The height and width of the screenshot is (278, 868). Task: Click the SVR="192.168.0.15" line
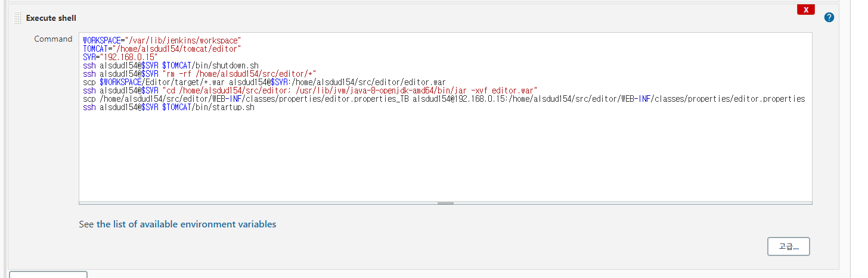click(x=120, y=57)
